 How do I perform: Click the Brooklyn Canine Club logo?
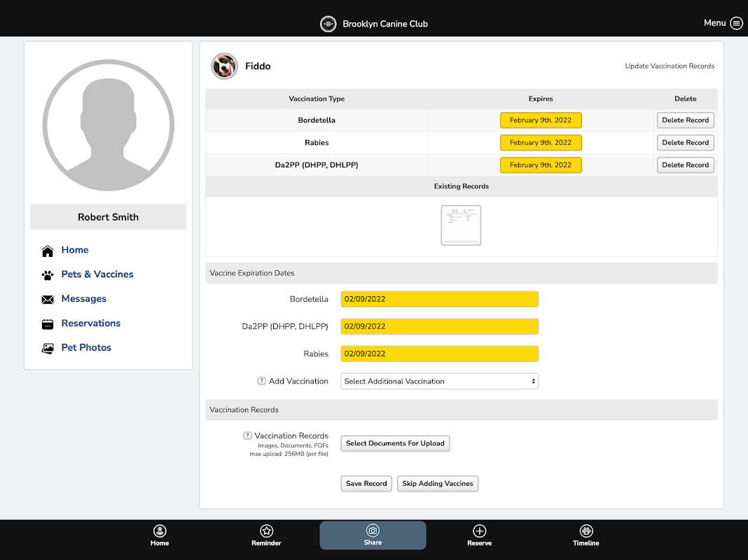pyautogui.click(x=328, y=24)
